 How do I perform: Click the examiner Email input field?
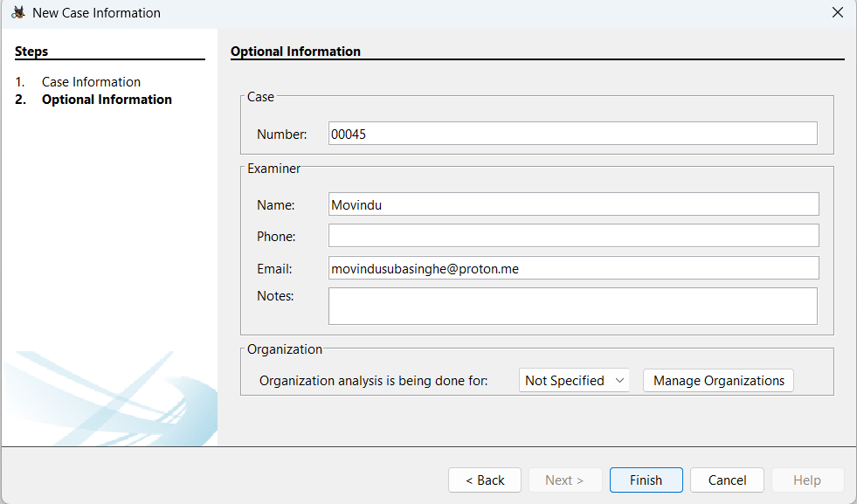click(573, 268)
